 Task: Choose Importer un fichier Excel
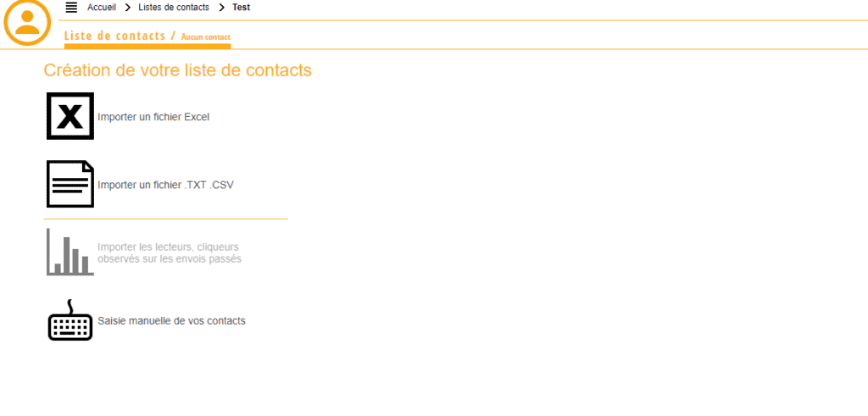pyautogui.click(x=153, y=117)
